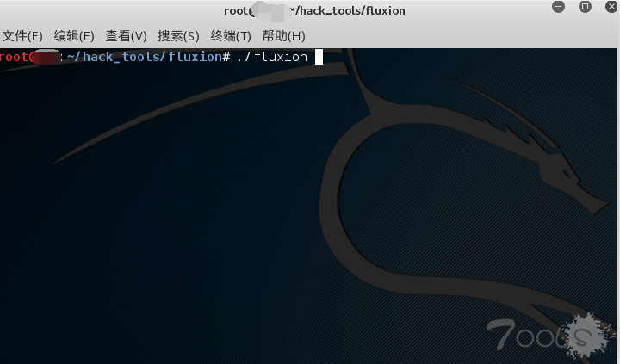This screenshot has width=620, height=364.
Task: Click the window title hack_tools/fluxion
Action: click(x=353, y=10)
